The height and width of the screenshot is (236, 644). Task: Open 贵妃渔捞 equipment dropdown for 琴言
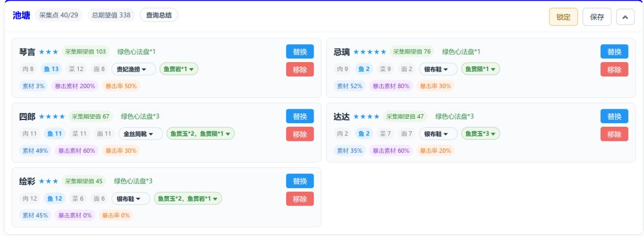134,69
